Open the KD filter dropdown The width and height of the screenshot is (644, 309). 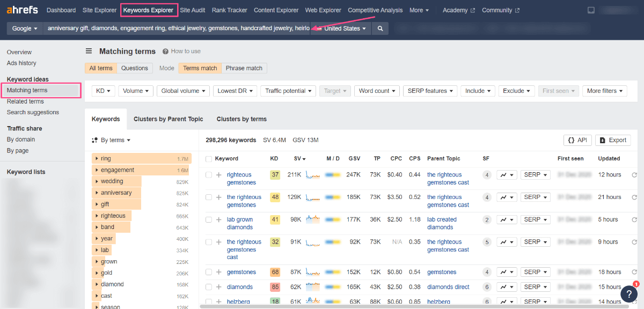coord(103,91)
